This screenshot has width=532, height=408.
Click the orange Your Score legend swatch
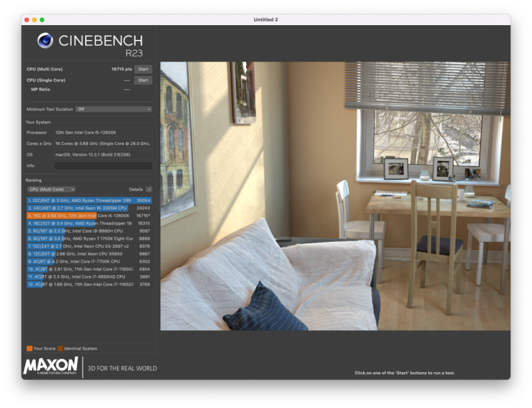[x=29, y=348]
